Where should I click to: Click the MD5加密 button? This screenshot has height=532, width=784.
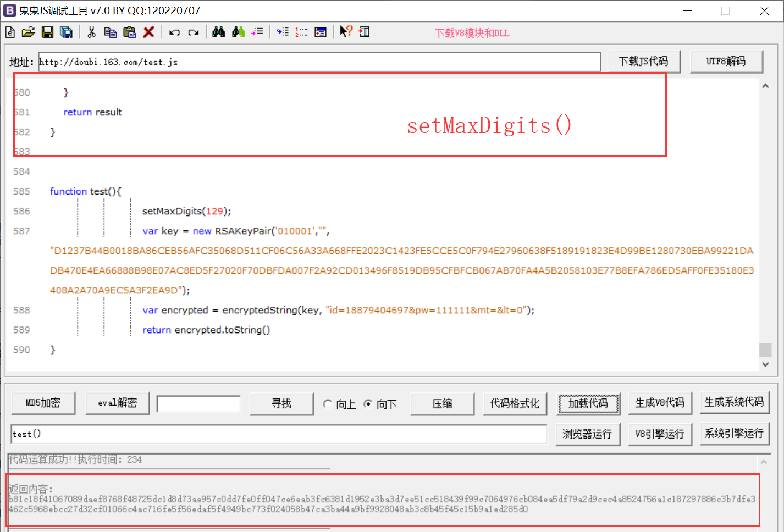tap(43, 403)
